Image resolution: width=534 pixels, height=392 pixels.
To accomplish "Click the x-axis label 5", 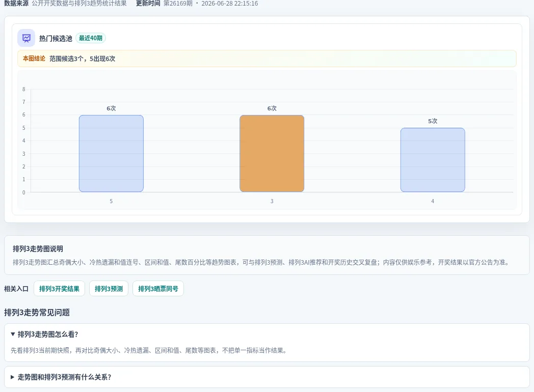I will tap(111, 201).
